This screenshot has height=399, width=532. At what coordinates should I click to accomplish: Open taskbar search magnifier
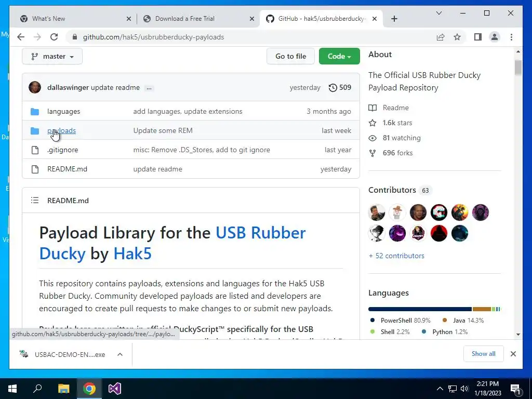tap(37, 389)
